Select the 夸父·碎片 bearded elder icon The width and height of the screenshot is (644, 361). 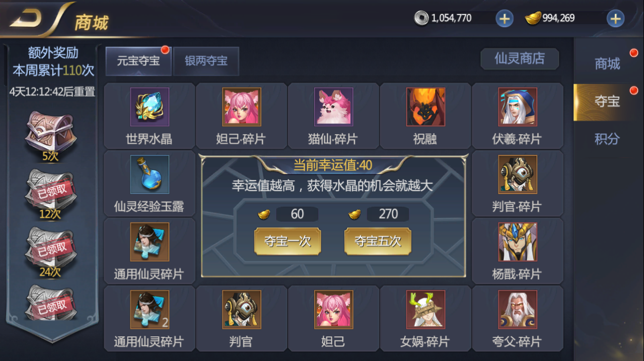(518, 310)
